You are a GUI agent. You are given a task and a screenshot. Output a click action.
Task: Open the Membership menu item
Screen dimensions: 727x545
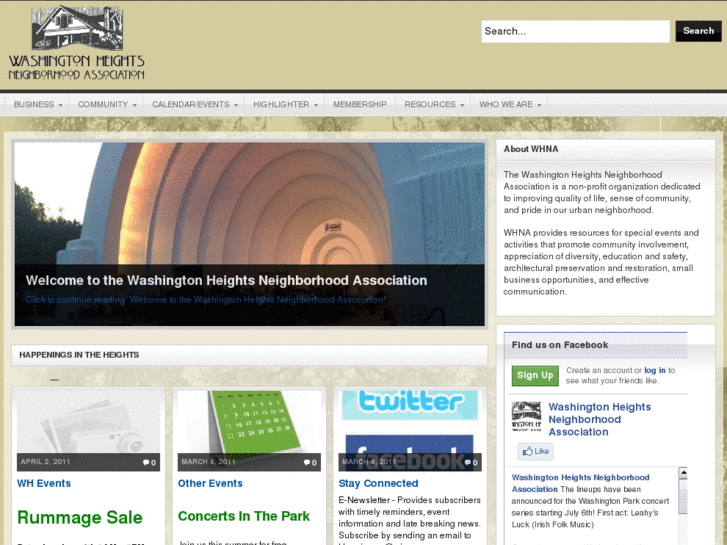pos(360,104)
